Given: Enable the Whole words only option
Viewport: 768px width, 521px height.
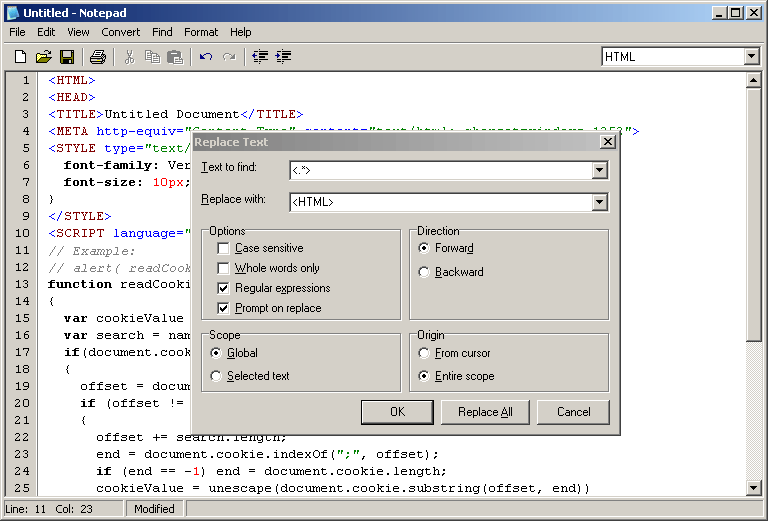Looking at the screenshot, I should 223,268.
